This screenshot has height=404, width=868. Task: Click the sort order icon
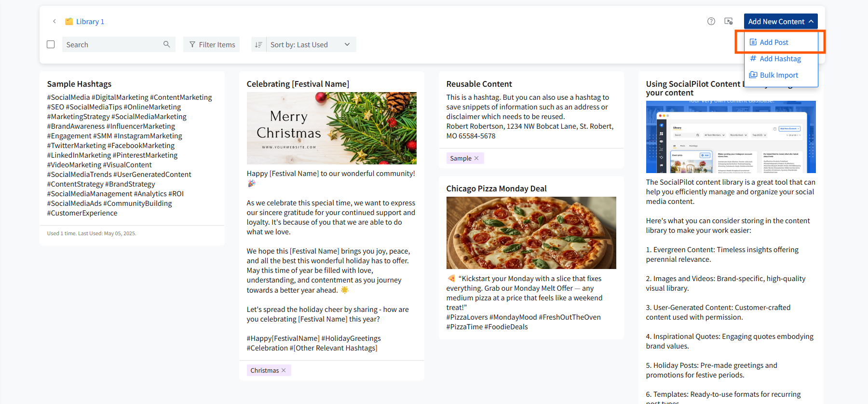click(x=258, y=44)
